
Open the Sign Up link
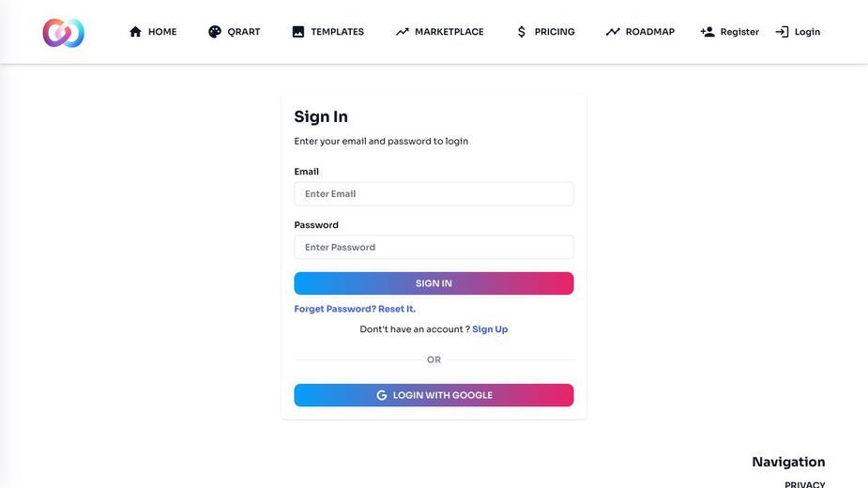coord(490,329)
